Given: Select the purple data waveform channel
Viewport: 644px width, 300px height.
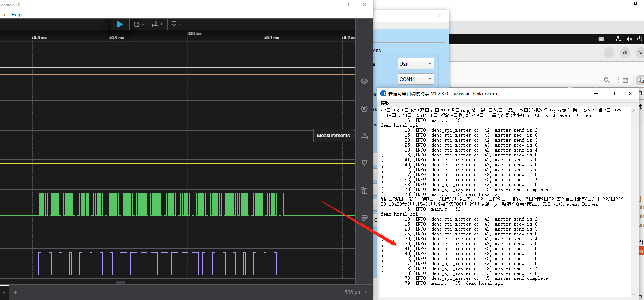Looking at the screenshot, I should point(157,263).
